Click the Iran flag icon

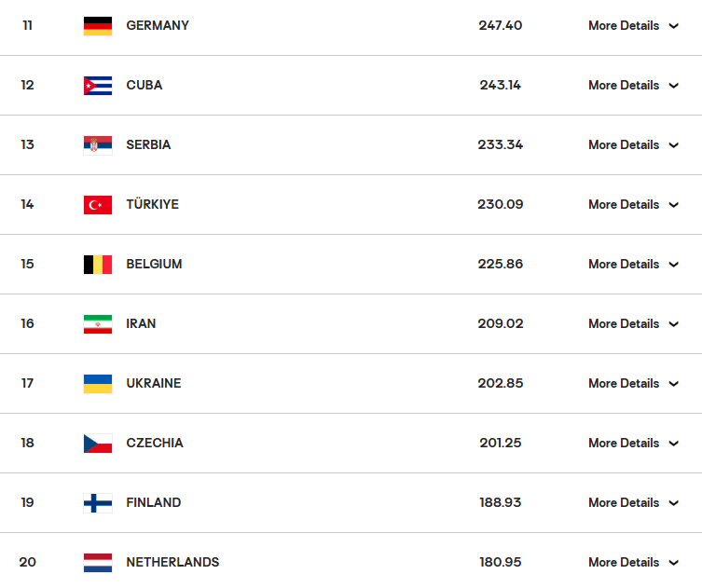[97, 324]
